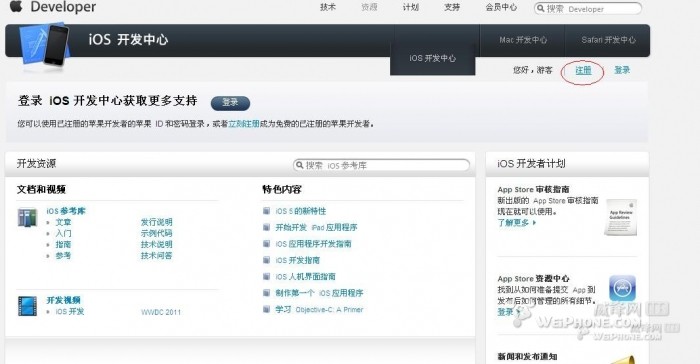Click the document icon beside iOS 5 的新特性

[x=267, y=211]
